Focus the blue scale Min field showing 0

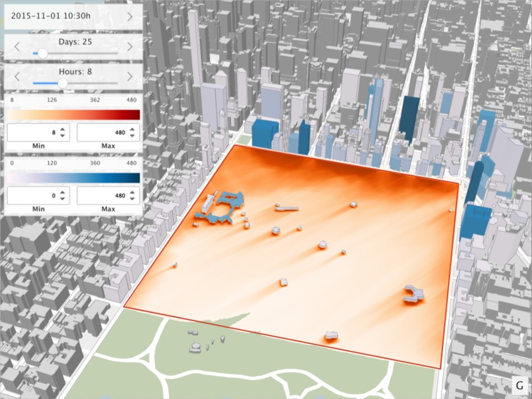click(x=34, y=197)
